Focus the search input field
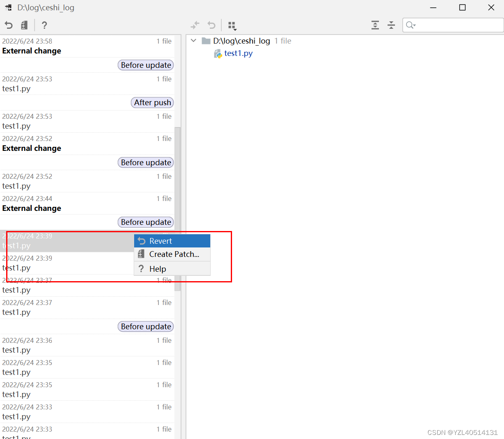Viewport: 504px width, 439px height. tap(453, 25)
